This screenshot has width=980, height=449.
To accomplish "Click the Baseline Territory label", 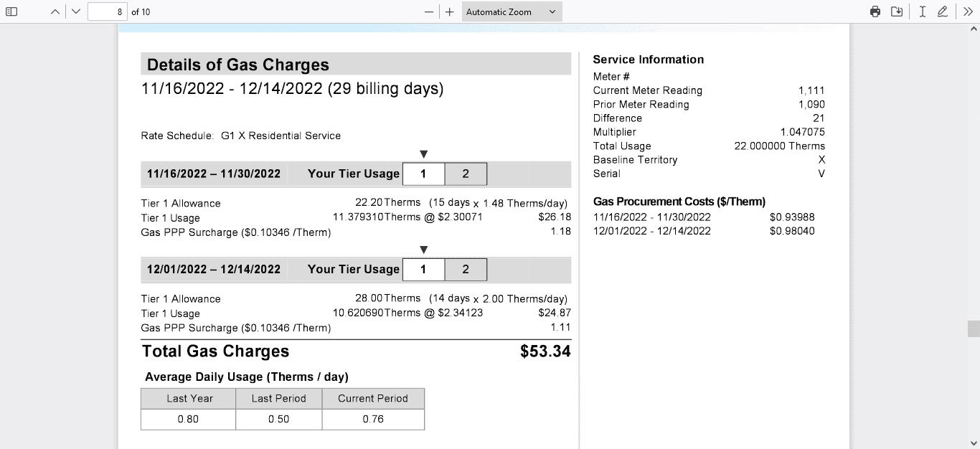I will tap(635, 160).
